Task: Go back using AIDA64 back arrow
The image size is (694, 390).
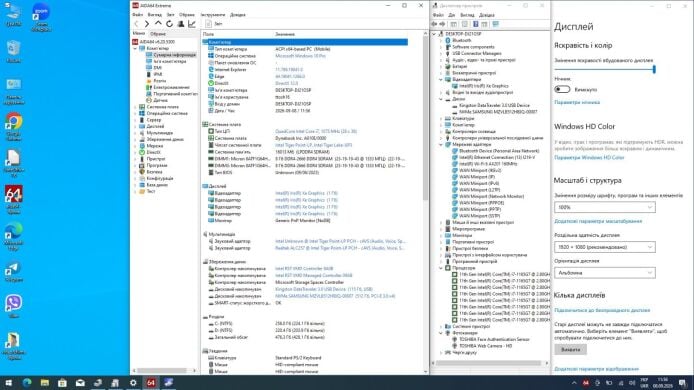Action: click(x=136, y=24)
